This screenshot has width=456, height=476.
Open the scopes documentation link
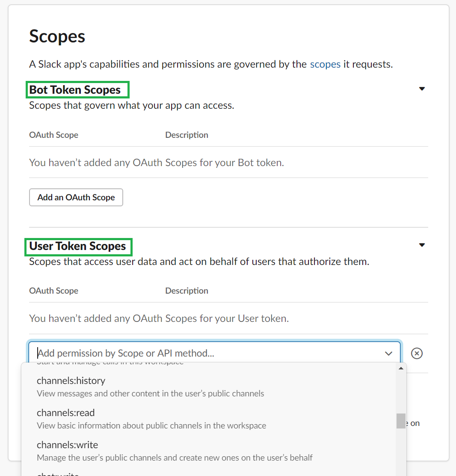pos(325,64)
